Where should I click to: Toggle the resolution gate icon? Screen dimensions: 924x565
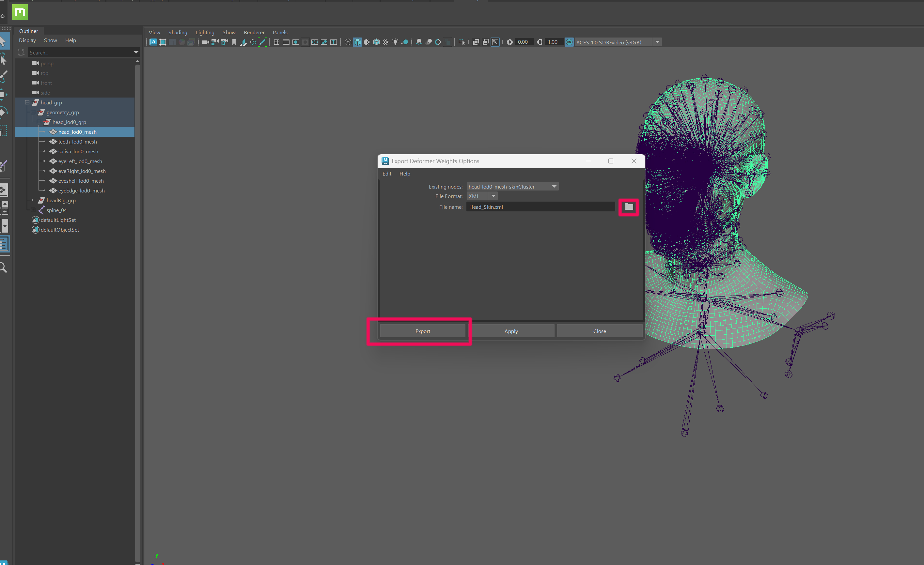pyautogui.click(x=295, y=42)
